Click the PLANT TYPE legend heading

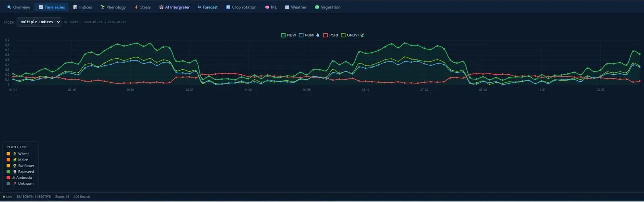tap(18, 147)
